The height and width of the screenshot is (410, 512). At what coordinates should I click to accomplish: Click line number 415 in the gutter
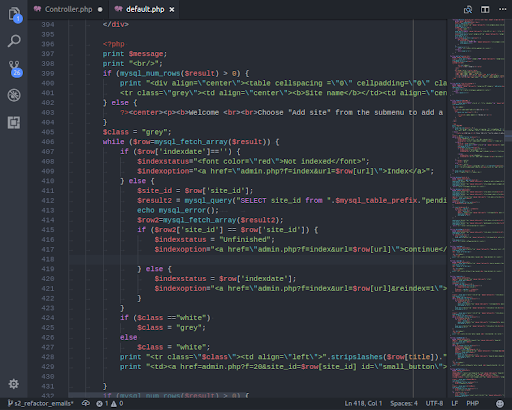(48, 230)
